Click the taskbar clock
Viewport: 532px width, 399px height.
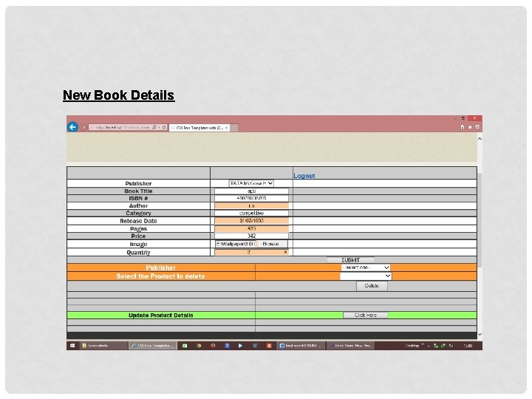point(468,346)
